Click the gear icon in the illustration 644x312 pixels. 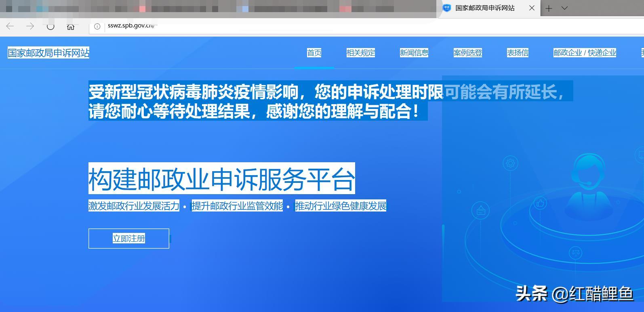coord(511,163)
